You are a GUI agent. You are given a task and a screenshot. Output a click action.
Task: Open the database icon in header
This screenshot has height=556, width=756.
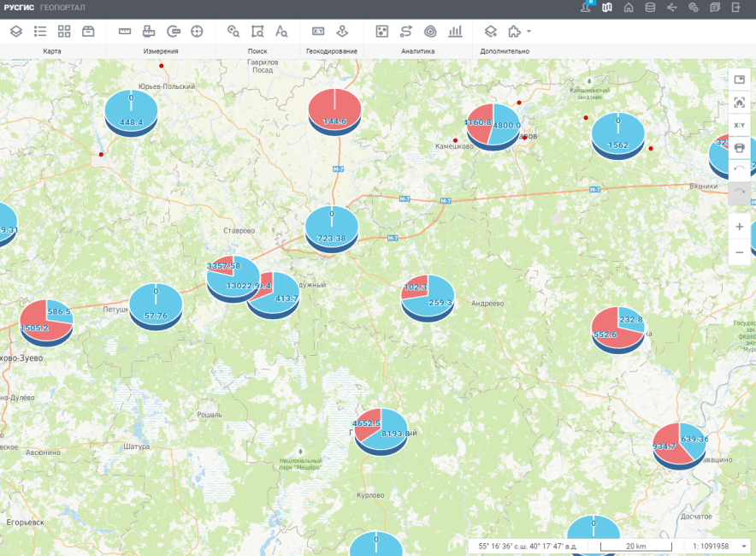click(x=650, y=7)
